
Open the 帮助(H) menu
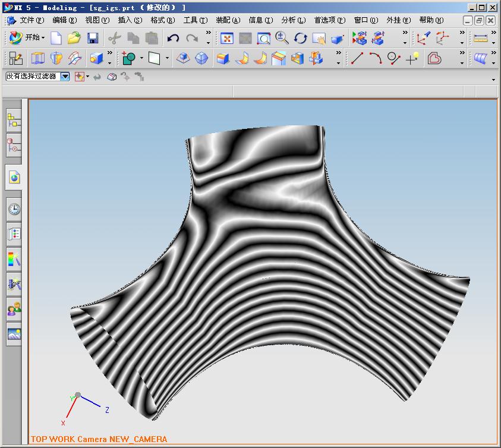click(431, 20)
